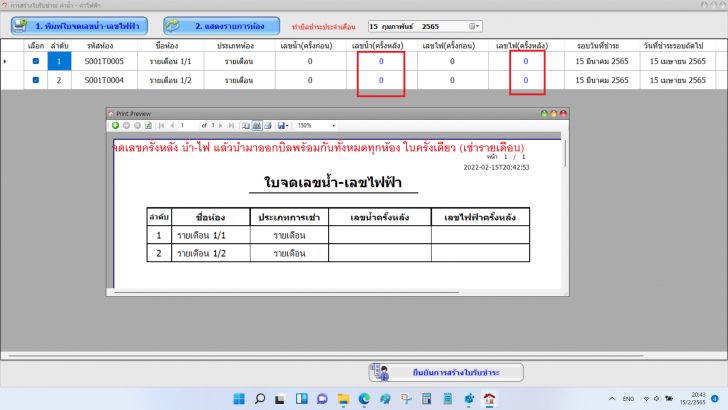Image resolution: width=728 pixels, height=410 pixels.
Task: Click the report title ใบจดเลขน้ำ-เลขไฟฟ้า
Action: [333, 182]
